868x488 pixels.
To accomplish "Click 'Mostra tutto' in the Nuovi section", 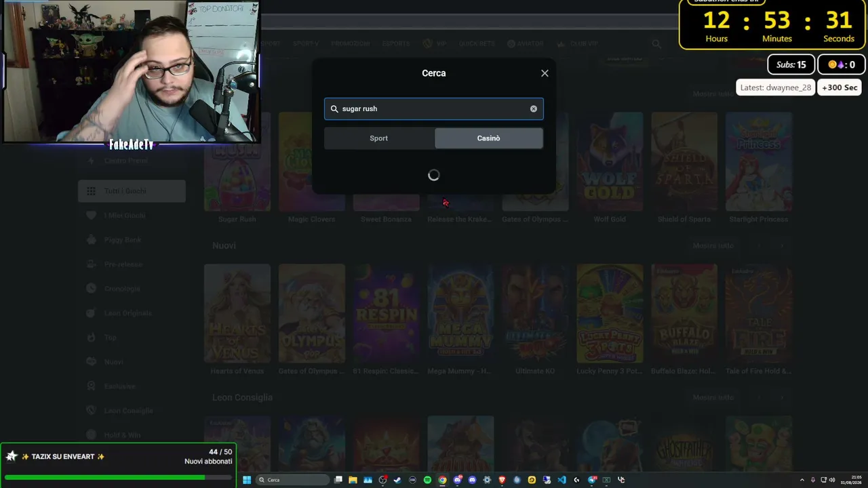I will point(713,245).
